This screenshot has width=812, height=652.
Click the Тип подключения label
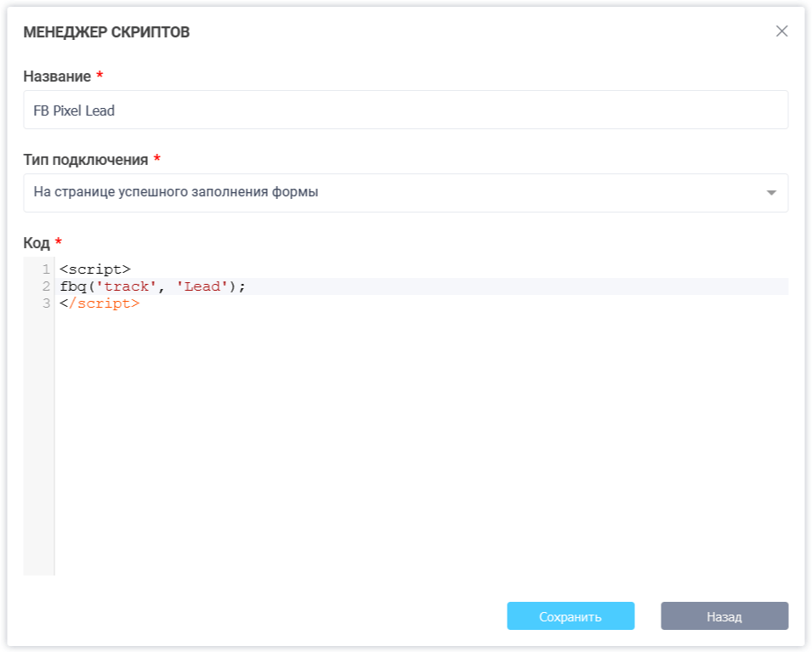[85, 160]
